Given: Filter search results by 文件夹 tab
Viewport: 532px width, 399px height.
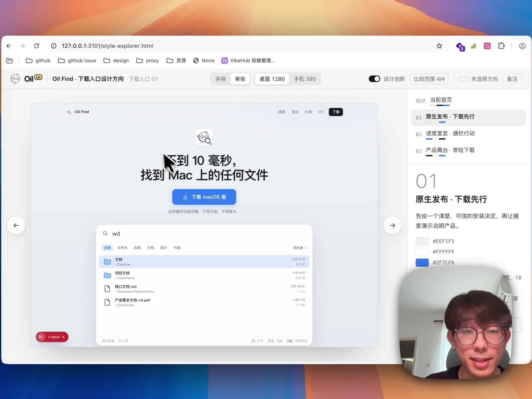Looking at the screenshot, I should point(122,248).
